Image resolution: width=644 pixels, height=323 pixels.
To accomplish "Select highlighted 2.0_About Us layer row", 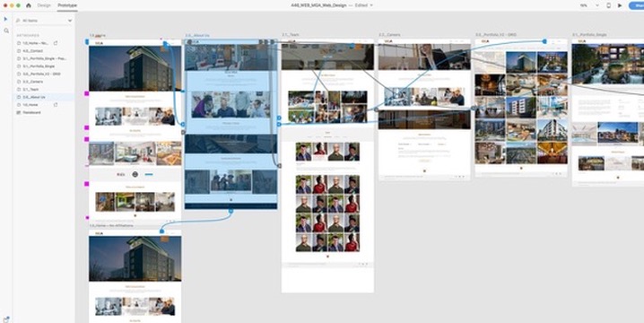I will click(x=44, y=97).
